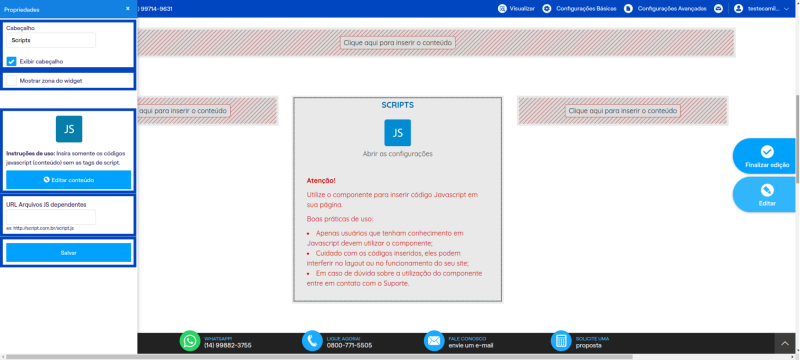This screenshot has width=800, height=360.
Task: Click the JS icon in Scripts widget
Action: (x=397, y=133)
